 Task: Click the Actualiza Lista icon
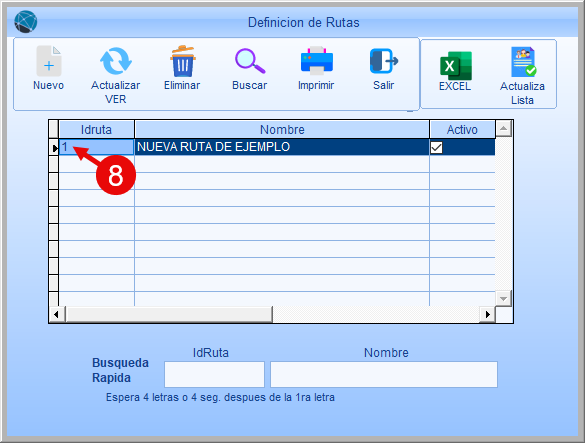click(523, 62)
